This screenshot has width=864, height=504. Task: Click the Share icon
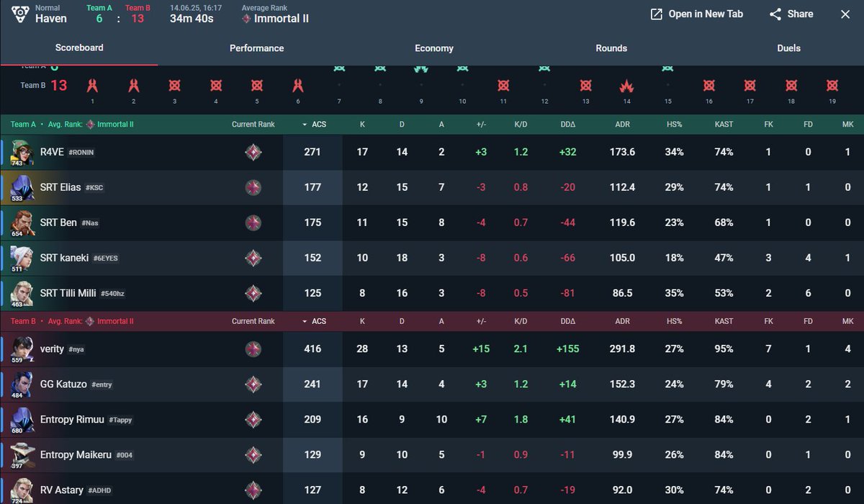(x=775, y=14)
